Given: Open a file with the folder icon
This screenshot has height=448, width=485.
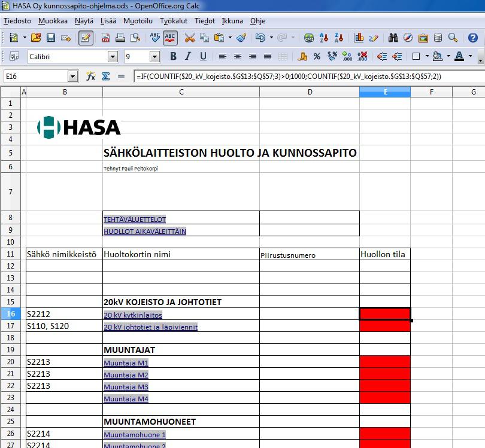Looking at the screenshot, I should 36,38.
